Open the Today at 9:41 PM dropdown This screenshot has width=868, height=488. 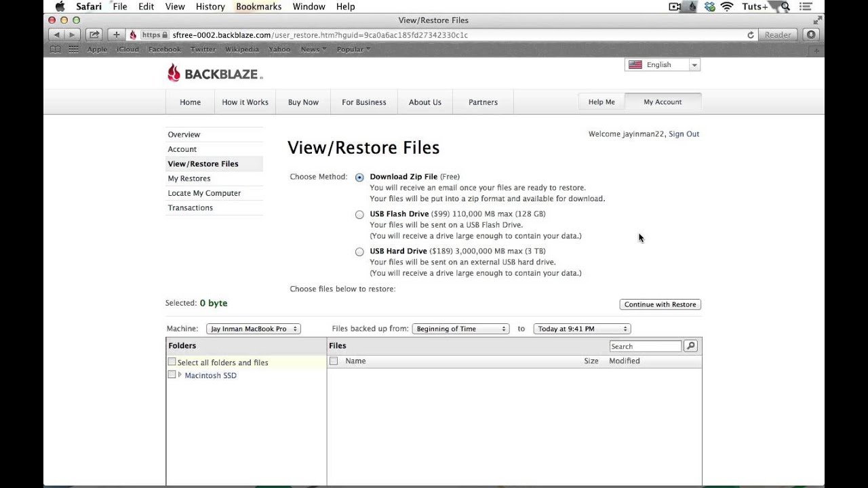point(582,329)
